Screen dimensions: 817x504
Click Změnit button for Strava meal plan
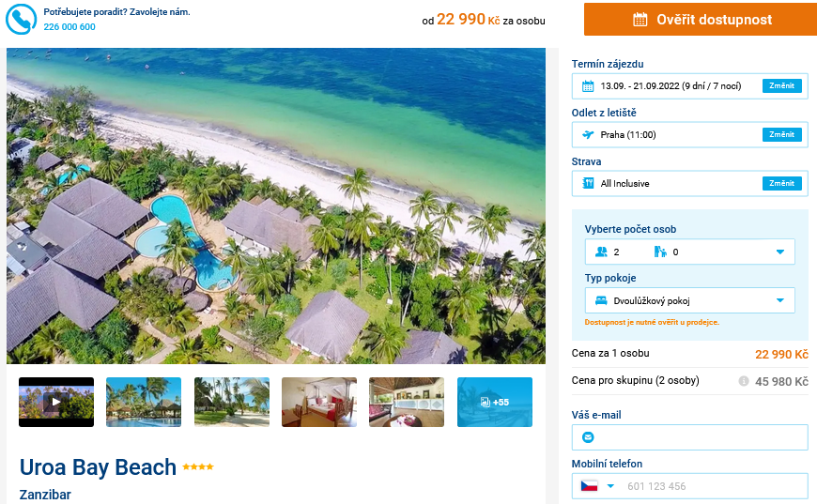click(x=781, y=183)
